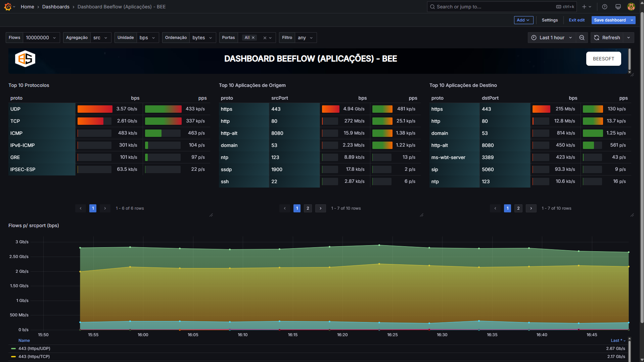This screenshot has width=644, height=362.
Task: Click the user profile avatar
Action: [x=631, y=7]
